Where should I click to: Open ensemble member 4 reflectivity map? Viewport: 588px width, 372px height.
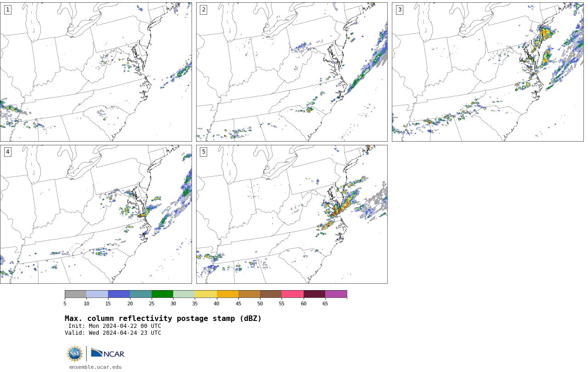point(96,214)
